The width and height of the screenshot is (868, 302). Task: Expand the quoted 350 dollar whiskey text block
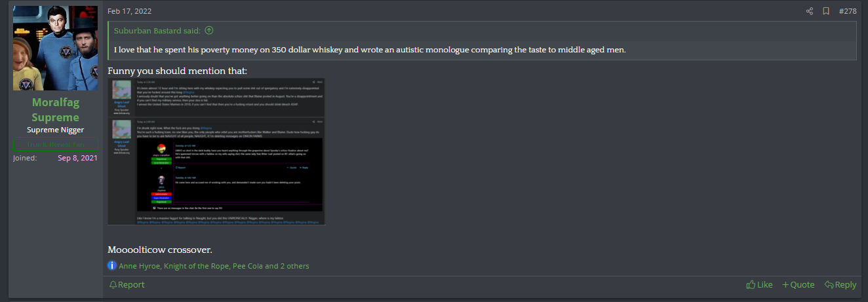point(370,50)
